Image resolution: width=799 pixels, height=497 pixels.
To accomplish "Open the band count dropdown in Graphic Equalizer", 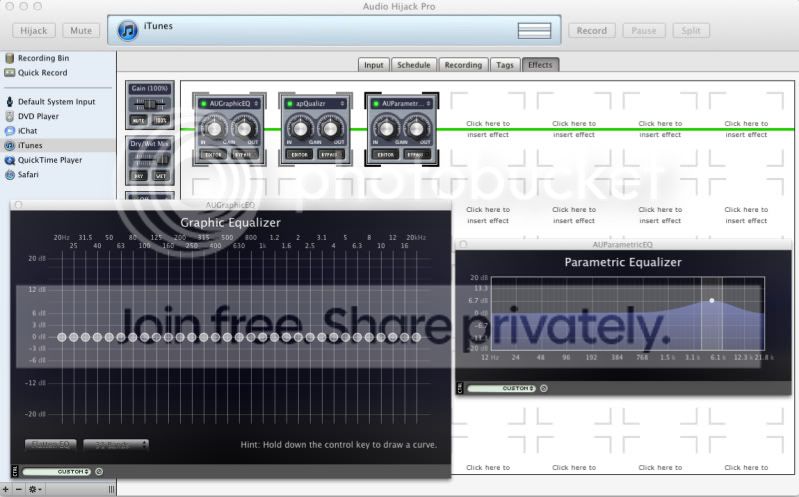I will click(x=116, y=444).
